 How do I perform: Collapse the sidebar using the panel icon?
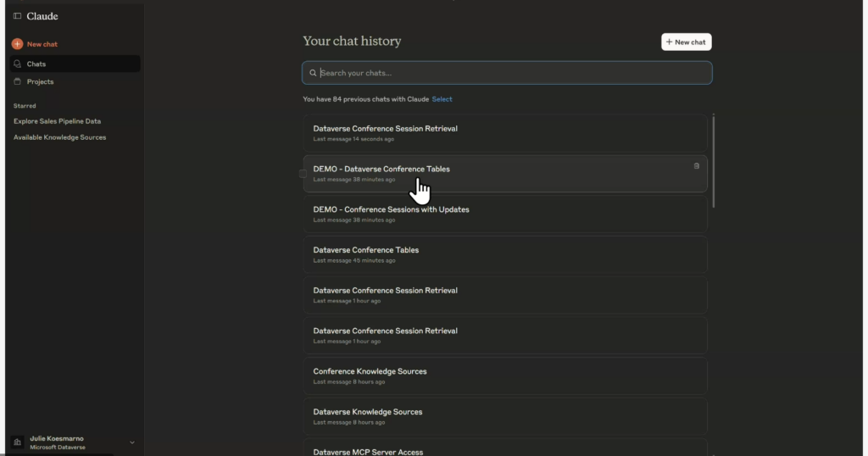tap(17, 16)
